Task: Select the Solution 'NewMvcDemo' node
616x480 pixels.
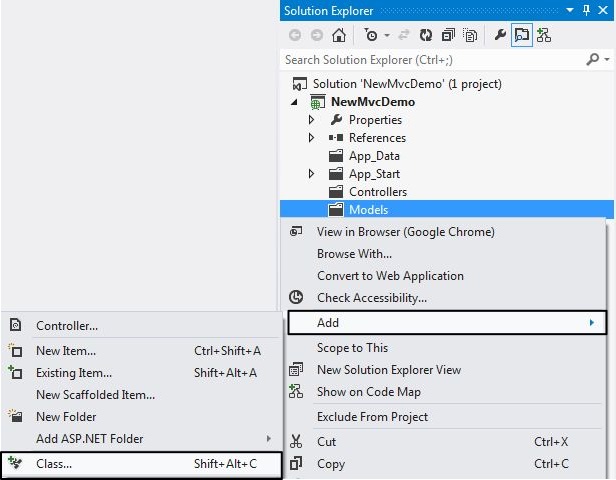Action: click(407, 84)
